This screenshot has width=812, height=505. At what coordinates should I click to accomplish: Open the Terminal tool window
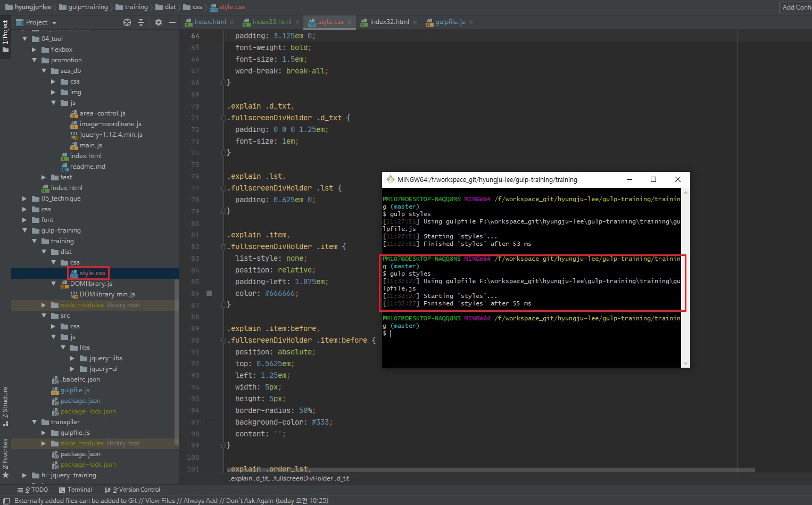point(76,490)
